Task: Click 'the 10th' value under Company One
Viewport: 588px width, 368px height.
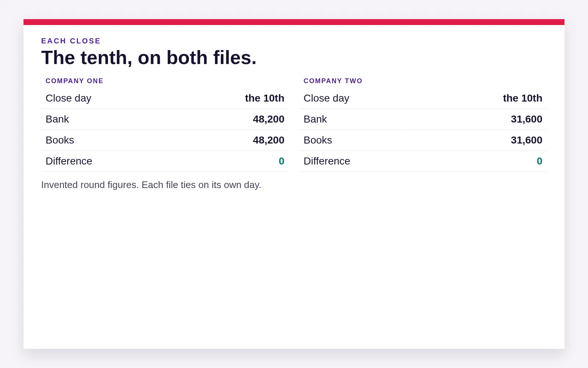Action: 265,98
